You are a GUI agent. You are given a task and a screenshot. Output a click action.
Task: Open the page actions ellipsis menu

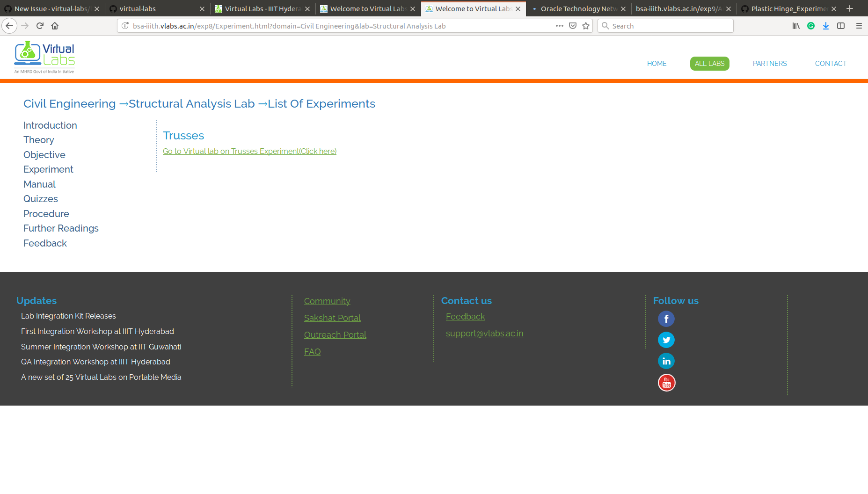point(559,26)
